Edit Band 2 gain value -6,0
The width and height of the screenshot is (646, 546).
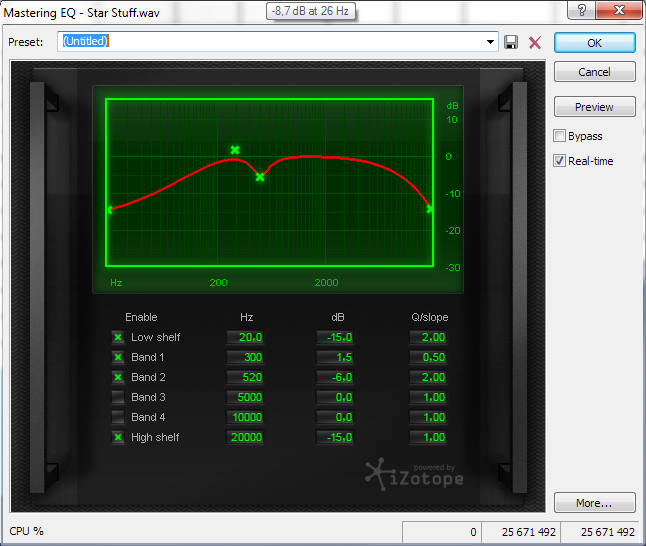point(335,377)
